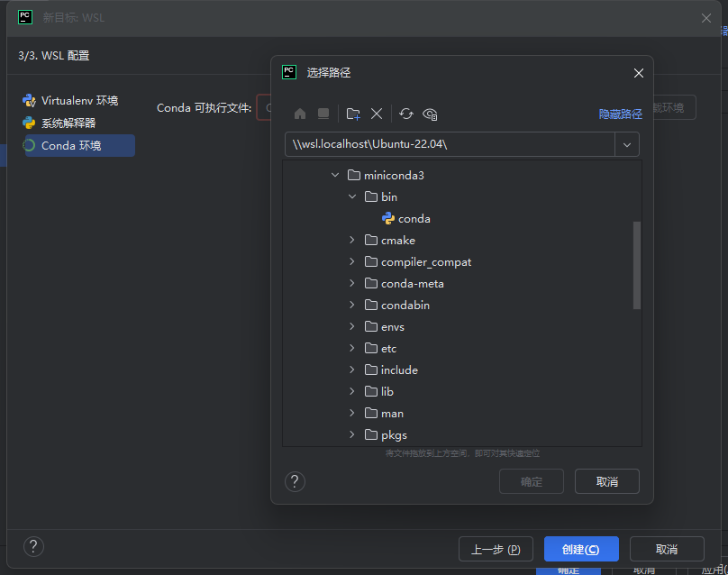
Task: Select the conda executable file
Action: pyautogui.click(x=406, y=219)
